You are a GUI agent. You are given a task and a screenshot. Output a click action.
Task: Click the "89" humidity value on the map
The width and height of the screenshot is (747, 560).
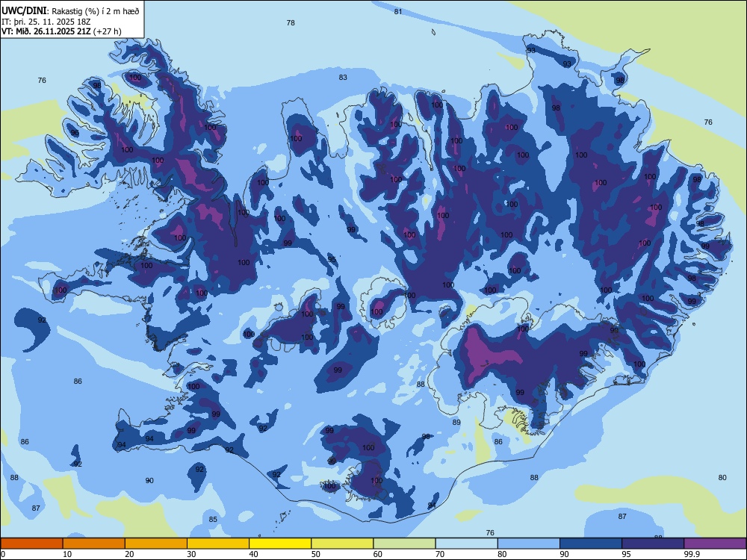[x=456, y=423]
